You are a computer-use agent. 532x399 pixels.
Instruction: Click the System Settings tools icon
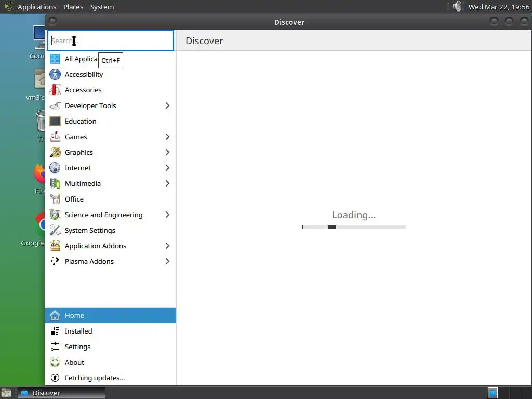point(55,231)
